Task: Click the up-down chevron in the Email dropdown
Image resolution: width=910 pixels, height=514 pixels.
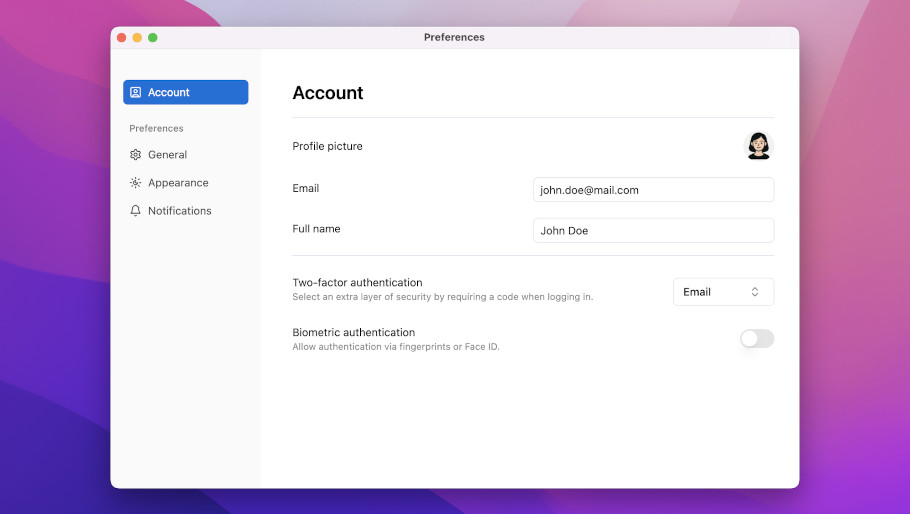Action: [755, 292]
